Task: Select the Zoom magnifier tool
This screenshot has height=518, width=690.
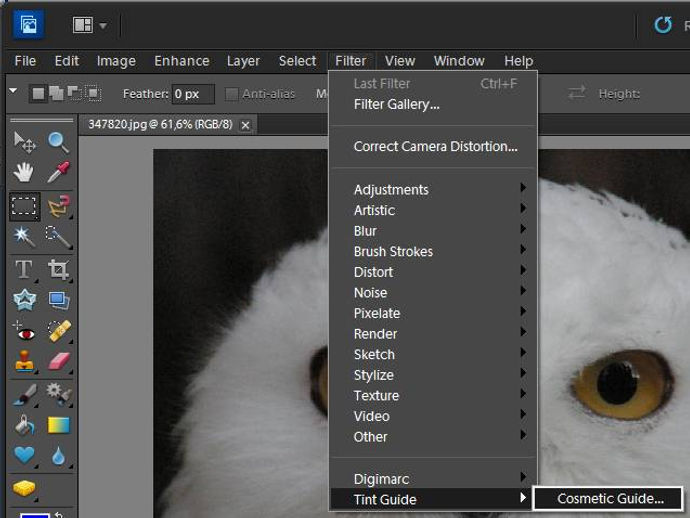Action: click(x=58, y=143)
